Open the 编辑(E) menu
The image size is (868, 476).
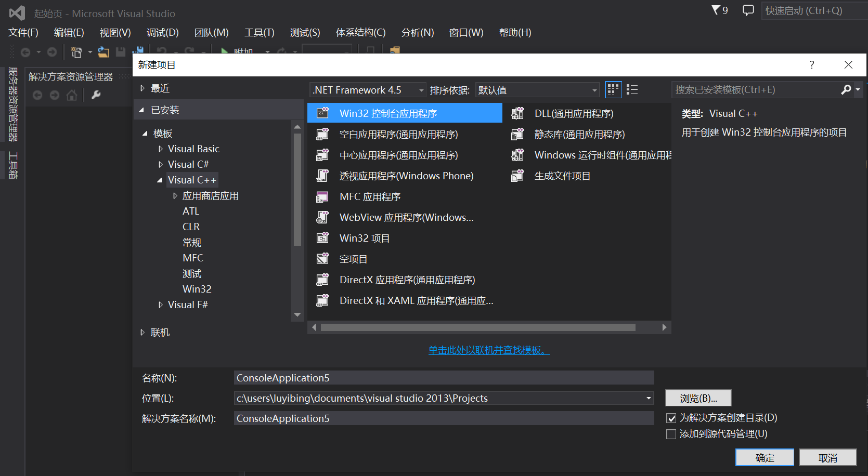tap(69, 33)
